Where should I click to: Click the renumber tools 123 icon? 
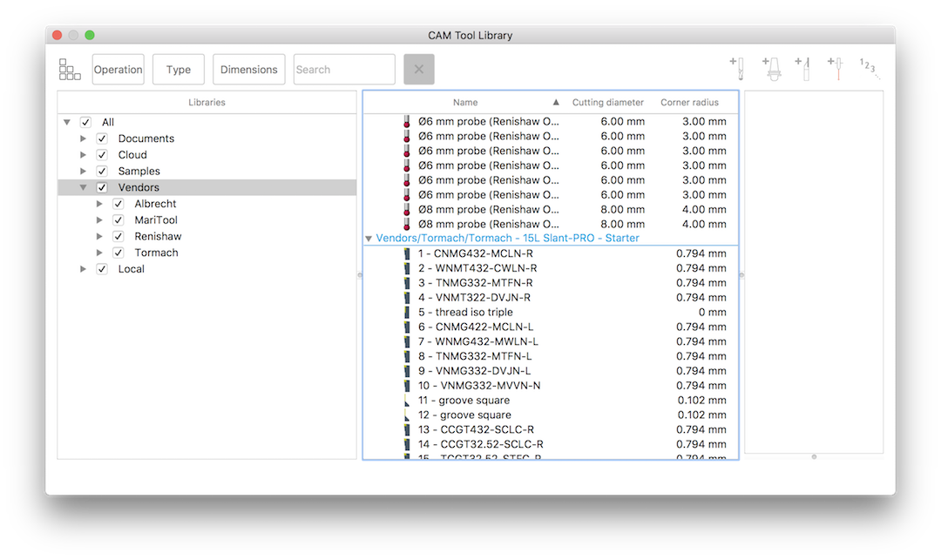click(869, 68)
